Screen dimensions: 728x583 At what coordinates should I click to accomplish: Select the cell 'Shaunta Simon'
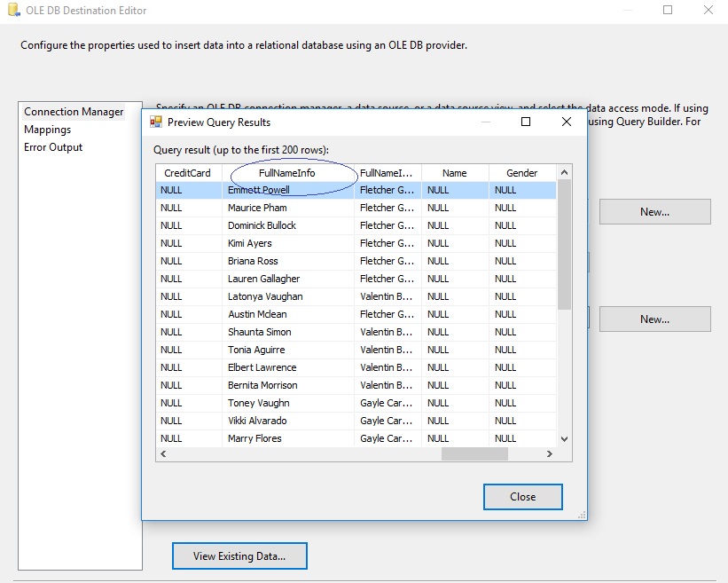tap(288, 332)
